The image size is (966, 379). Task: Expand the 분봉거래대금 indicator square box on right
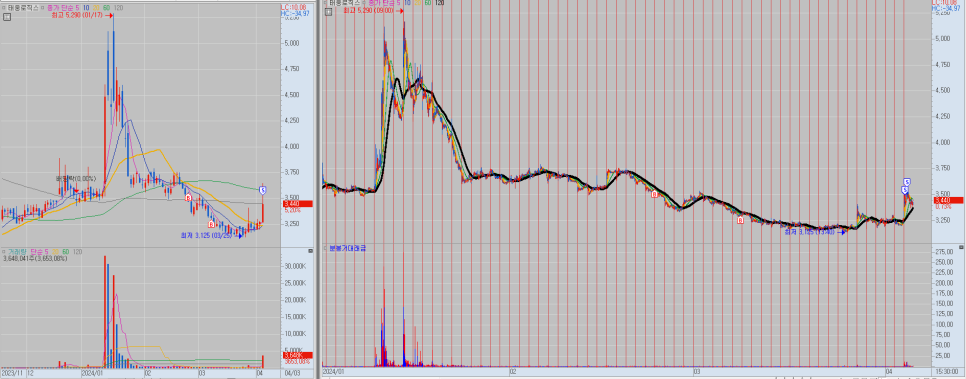325,248
